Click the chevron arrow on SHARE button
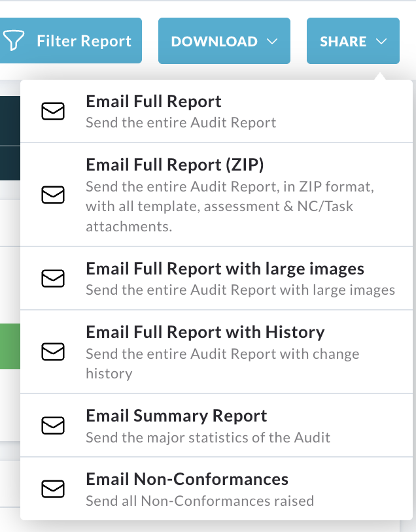Screen dimensions: 416x532 click(x=381, y=41)
